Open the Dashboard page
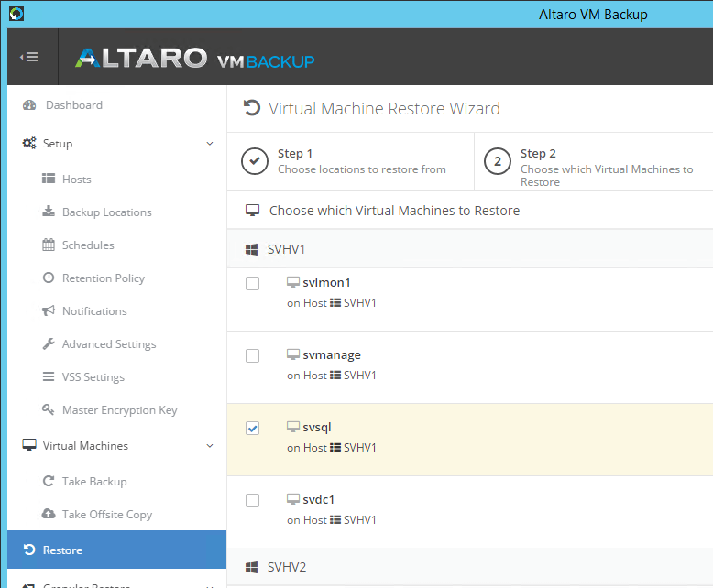Screen dimensions: 713x588 74,105
